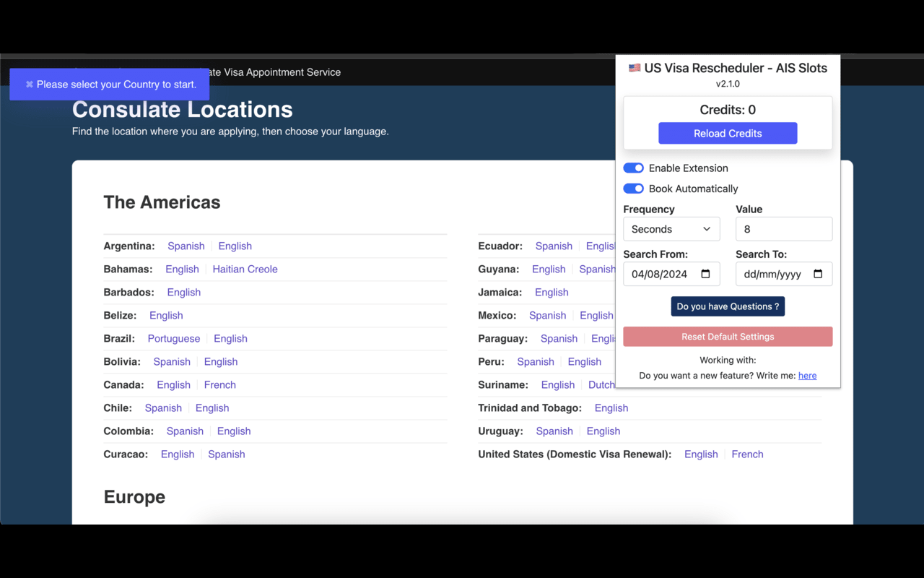Choose French for Canada
Screen dimensions: 924x578
pos(220,385)
